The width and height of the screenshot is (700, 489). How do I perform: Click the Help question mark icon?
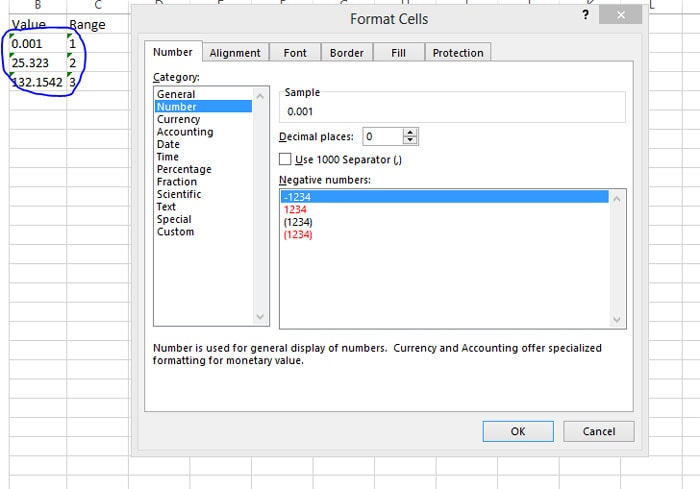tap(584, 14)
